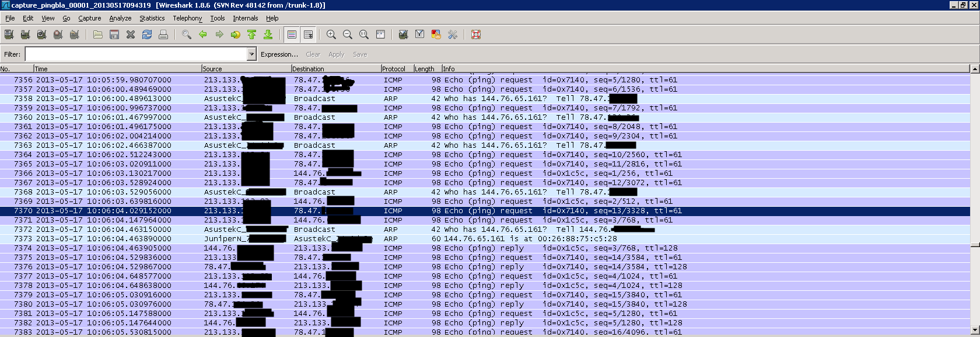Click the Clear filter button
The image size is (980, 337).
[313, 54]
